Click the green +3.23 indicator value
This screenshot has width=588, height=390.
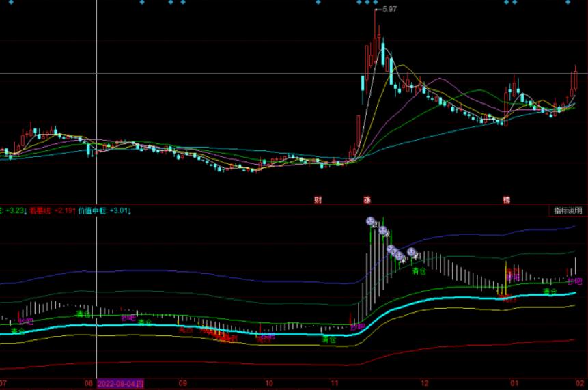point(14,211)
